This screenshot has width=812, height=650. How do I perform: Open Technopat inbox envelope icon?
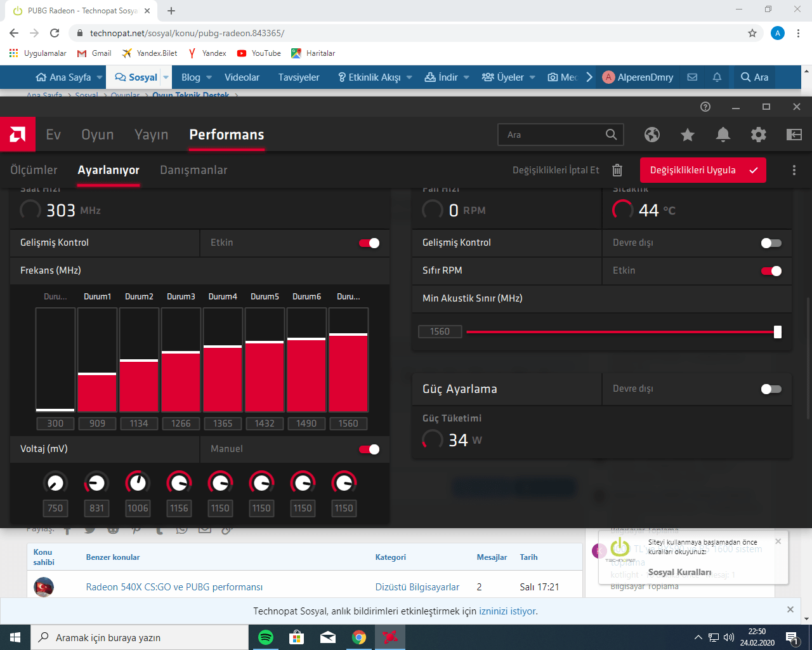point(692,77)
